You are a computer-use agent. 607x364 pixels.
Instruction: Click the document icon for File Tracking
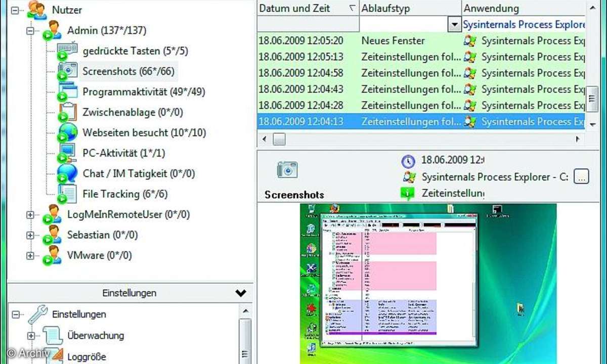coord(68,194)
